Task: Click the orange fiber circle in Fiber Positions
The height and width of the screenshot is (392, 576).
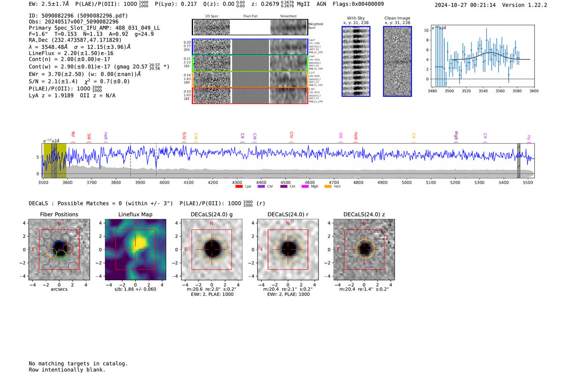Action: (x=51, y=253)
